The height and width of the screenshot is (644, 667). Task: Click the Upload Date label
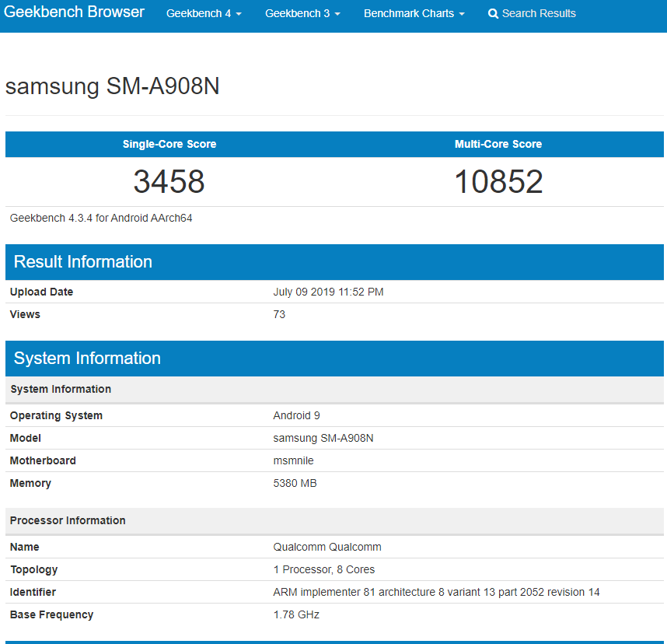(41, 292)
